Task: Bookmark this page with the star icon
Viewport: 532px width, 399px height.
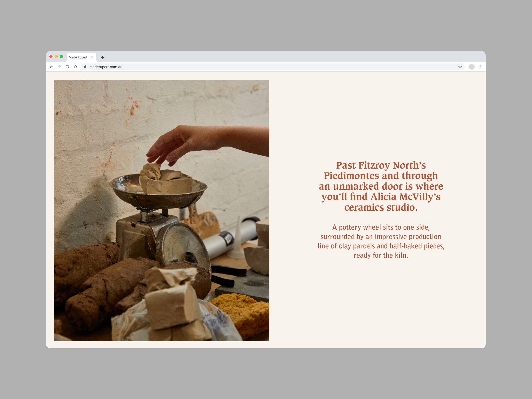Action: click(x=460, y=67)
